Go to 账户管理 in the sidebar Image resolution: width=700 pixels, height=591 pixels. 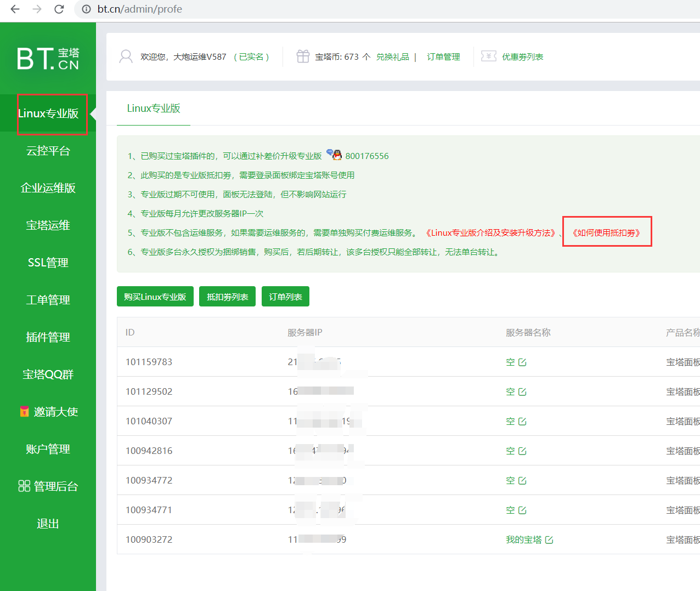coord(48,449)
